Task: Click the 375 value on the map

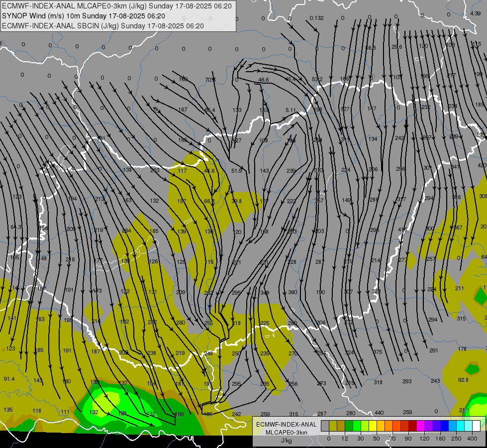Action: tap(378, 352)
